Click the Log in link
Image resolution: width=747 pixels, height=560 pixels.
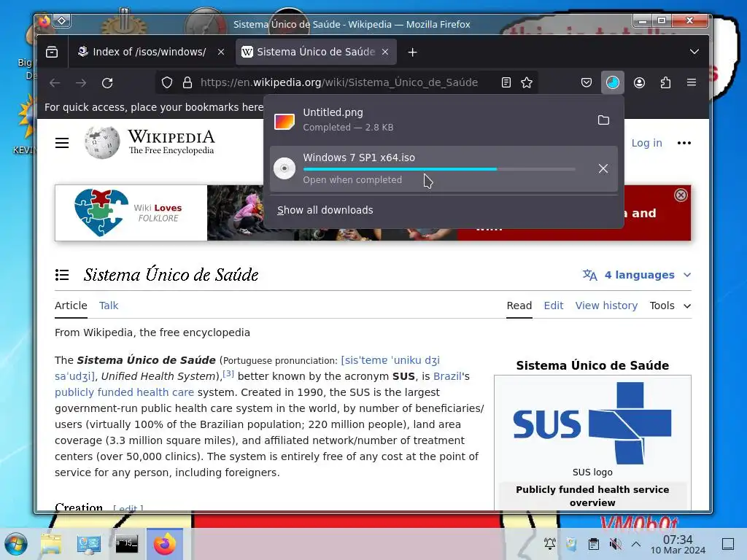[x=646, y=143]
